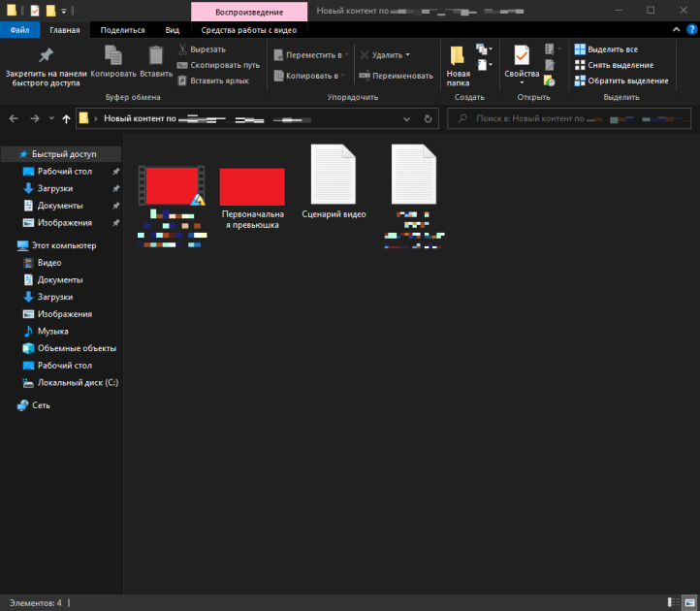Viewport: 700px width, 611px height.
Task: Refresh the folder view
Action: [x=428, y=118]
